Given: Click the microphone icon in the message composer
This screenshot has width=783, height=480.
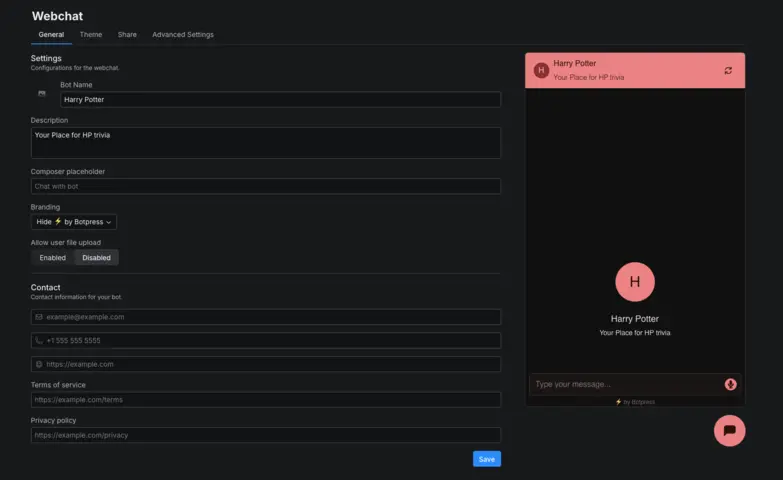Looking at the screenshot, I should click(x=730, y=384).
